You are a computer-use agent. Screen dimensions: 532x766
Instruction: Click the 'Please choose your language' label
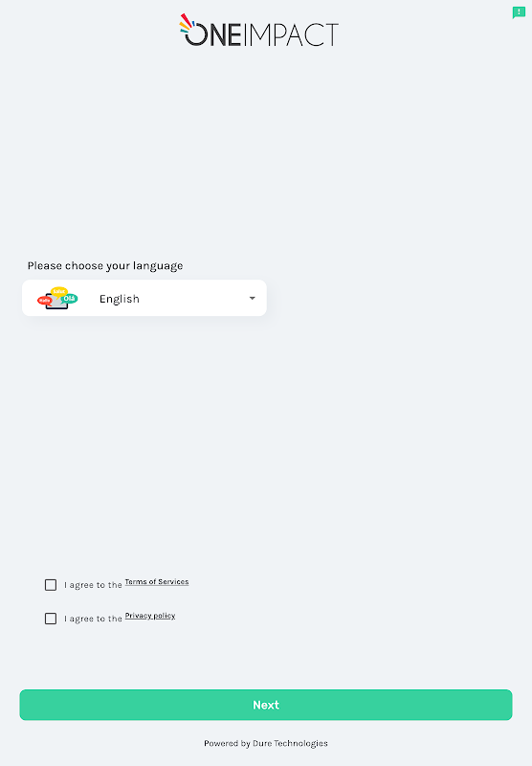pos(105,266)
